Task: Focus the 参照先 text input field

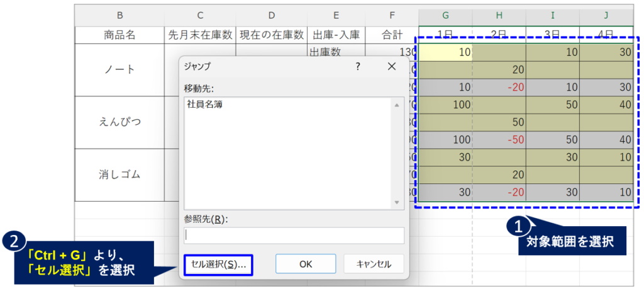Action: point(294,235)
